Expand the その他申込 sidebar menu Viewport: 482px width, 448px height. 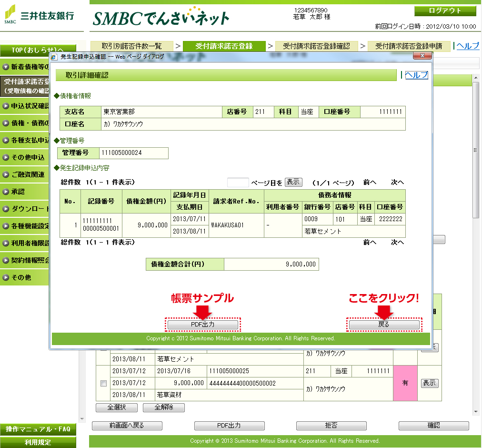[25, 157]
